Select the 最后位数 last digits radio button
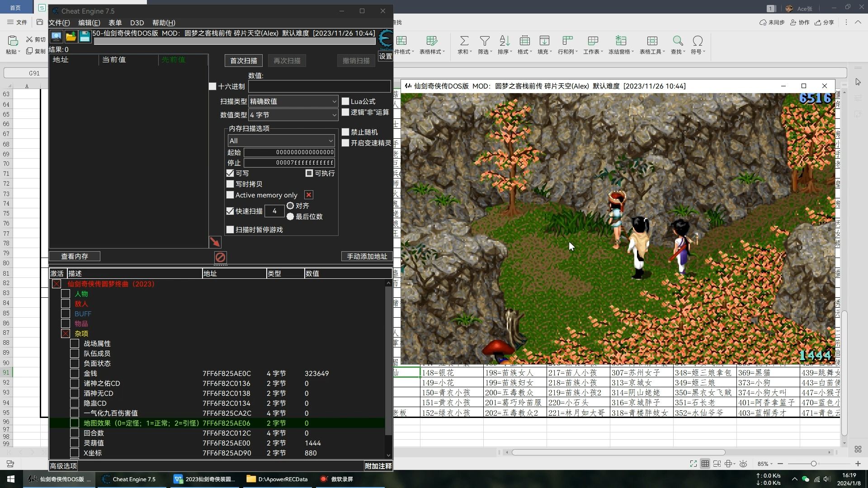Image resolution: width=868 pixels, height=488 pixels. click(290, 216)
